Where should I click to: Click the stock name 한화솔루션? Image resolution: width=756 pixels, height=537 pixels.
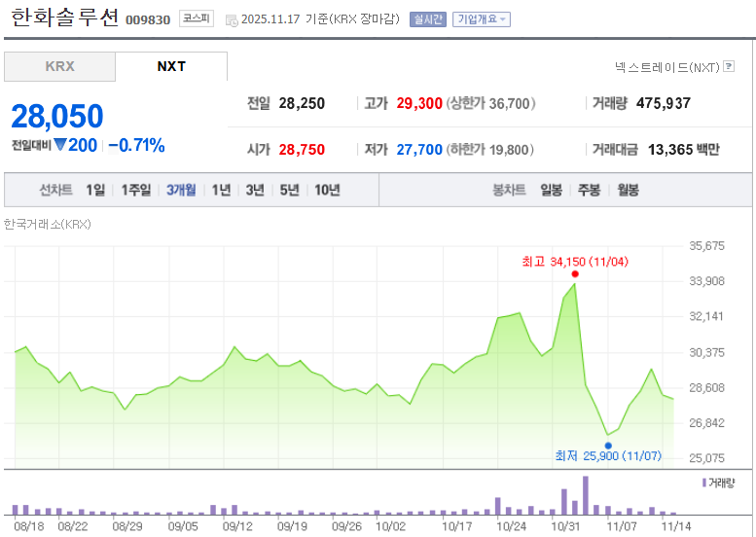click(x=64, y=18)
